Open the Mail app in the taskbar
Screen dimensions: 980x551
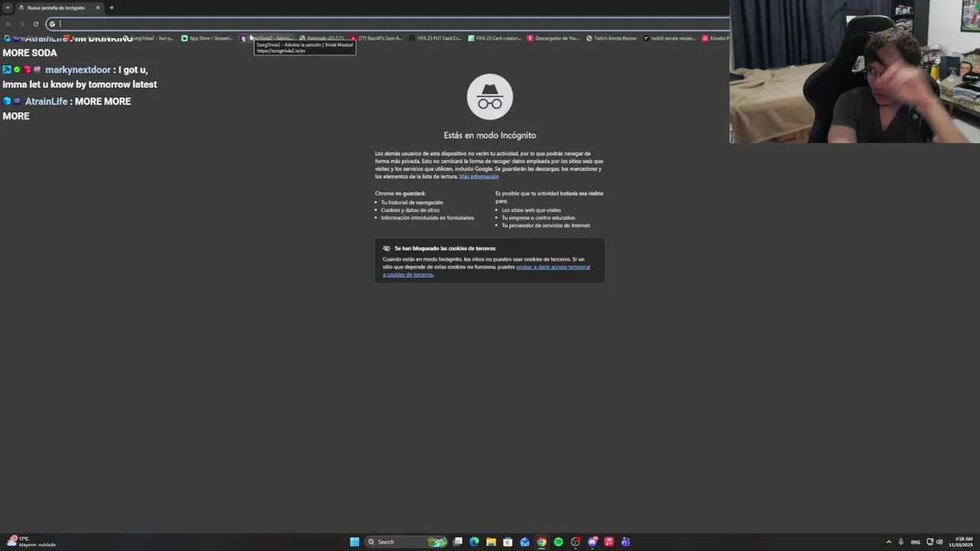click(524, 542)
